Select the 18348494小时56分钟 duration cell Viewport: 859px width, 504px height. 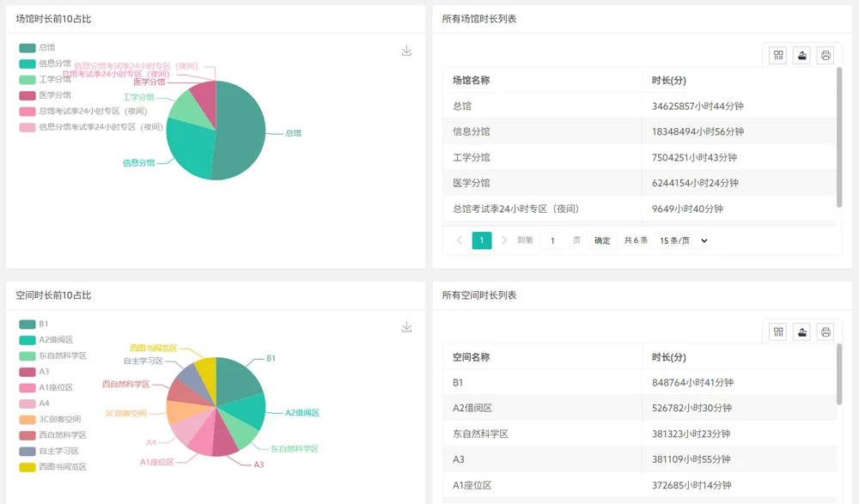pos(740,131)
